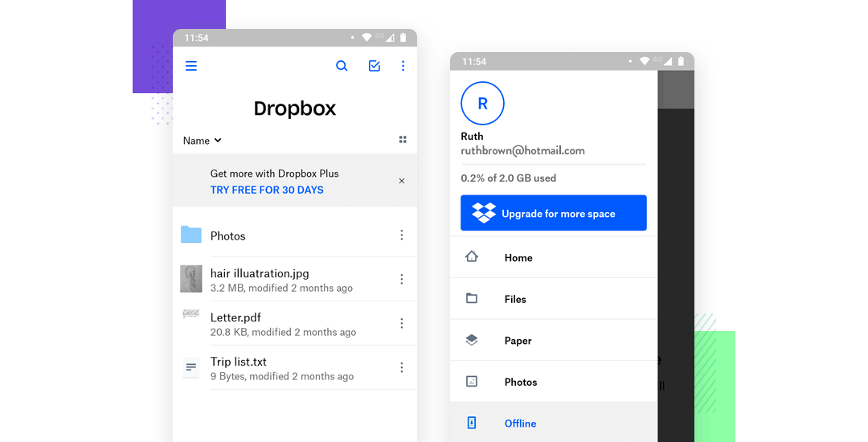Tap the Trip list.txt document icon
868x442 pixels.
pyautogui.click(x=191, y=367)
